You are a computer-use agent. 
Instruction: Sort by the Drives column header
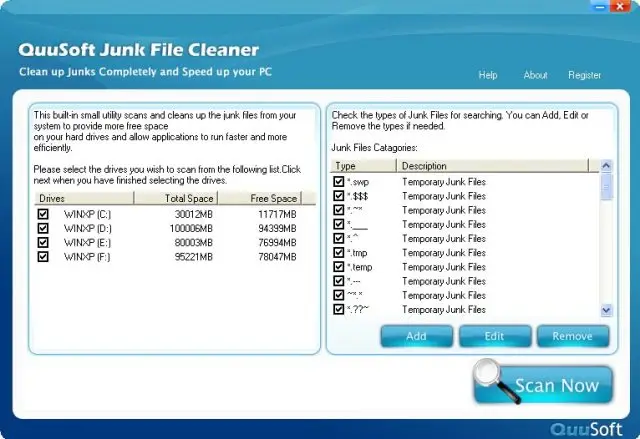[x=84, y=198]
